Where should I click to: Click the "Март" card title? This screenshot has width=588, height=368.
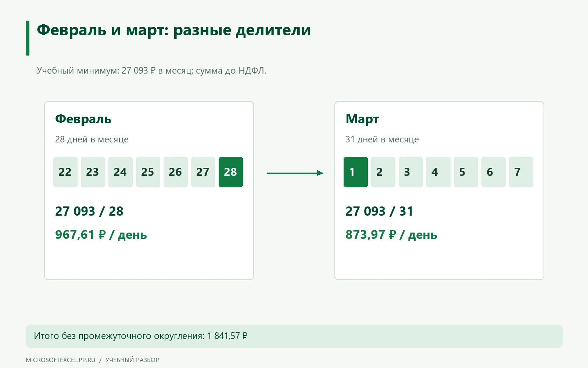pyautogui.click(x=362, y=119)
